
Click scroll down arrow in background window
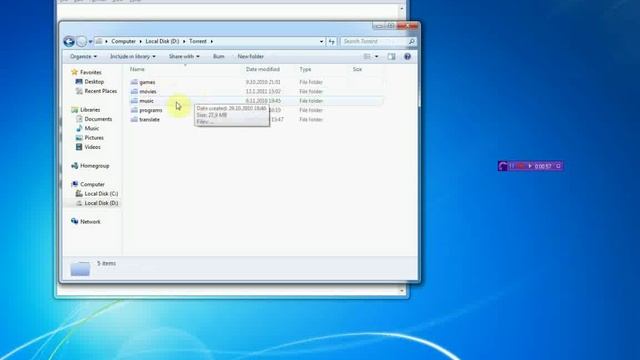[402, 291]
